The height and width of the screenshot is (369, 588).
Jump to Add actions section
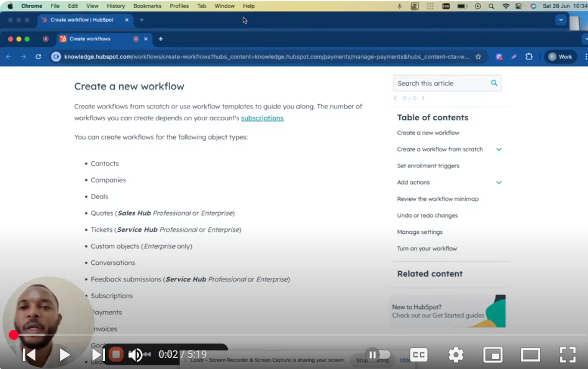[x=414, y=182]
